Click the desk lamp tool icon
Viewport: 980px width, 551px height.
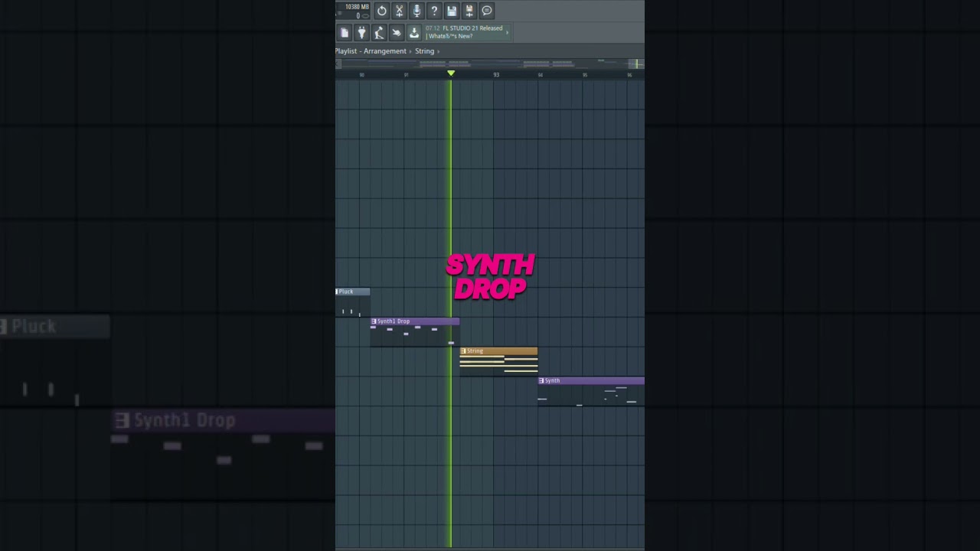click(379, 32)
